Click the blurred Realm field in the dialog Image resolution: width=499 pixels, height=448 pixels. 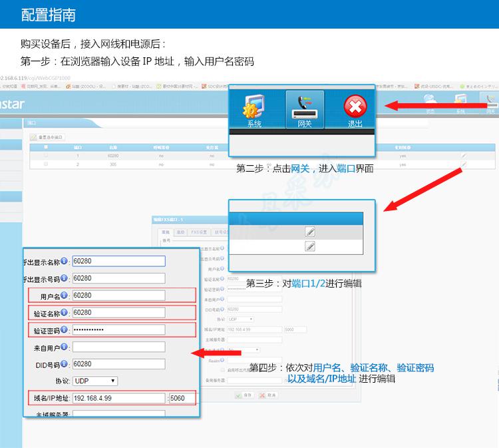pos(255,360)
